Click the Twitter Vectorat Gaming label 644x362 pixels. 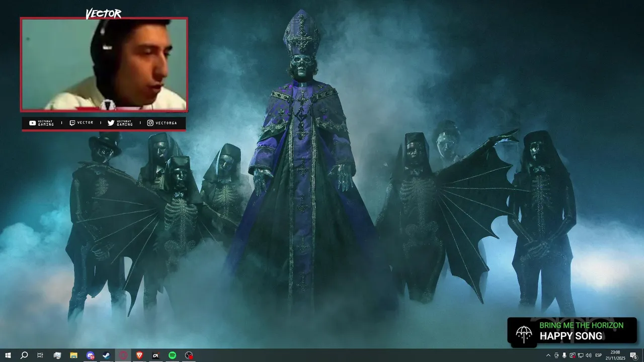[120, 123]
